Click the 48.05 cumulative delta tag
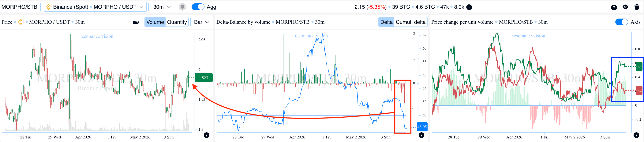The width and height of the screenshot is (644, 142). pyautogui.click(x=422, y=127)
